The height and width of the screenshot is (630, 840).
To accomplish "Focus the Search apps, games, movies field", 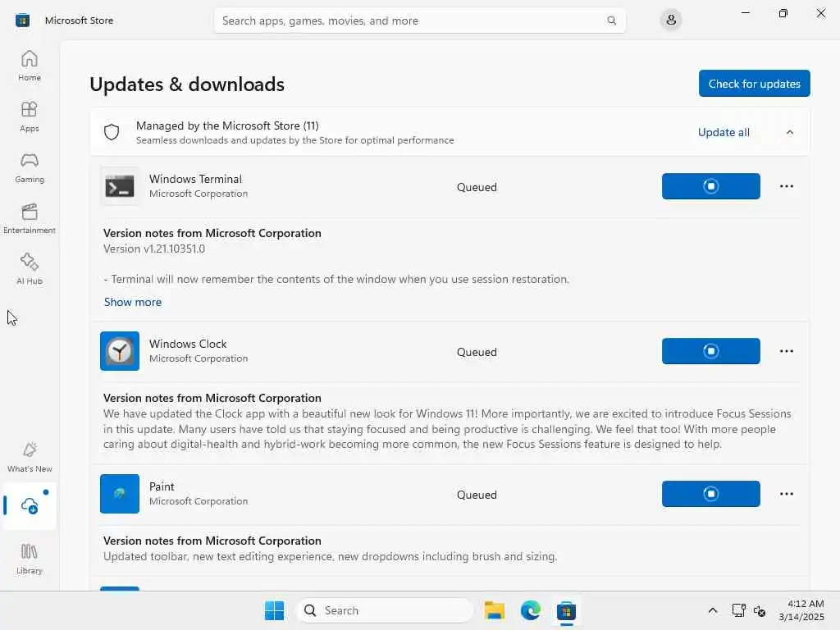I will coord(419,21).
